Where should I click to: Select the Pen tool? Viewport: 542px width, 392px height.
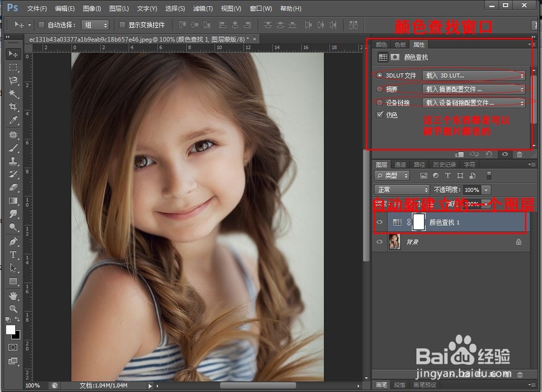point(13,242)
